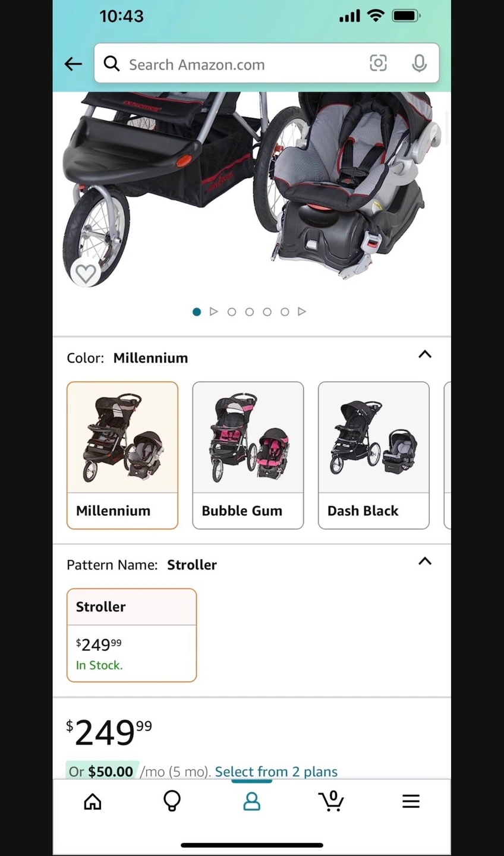Open camera lens search icon
504x856 pixels.
(x=378, y=63)
